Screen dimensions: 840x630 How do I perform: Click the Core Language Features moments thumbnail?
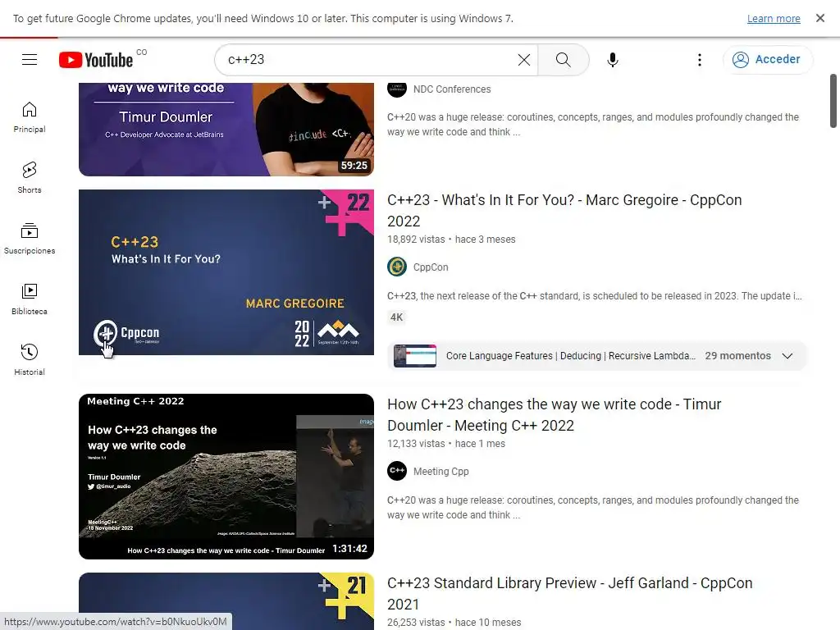tap(414, 356)
